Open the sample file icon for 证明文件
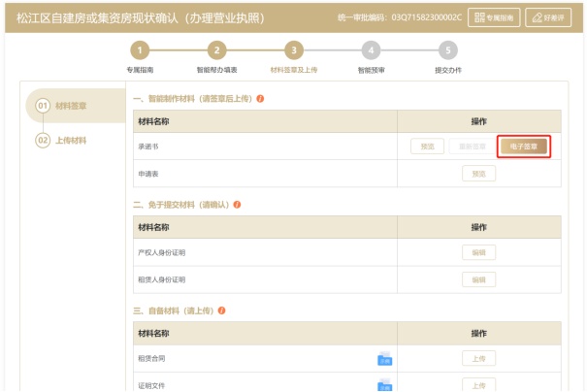Viewport: 587px width, 392px height. [384, 385]
